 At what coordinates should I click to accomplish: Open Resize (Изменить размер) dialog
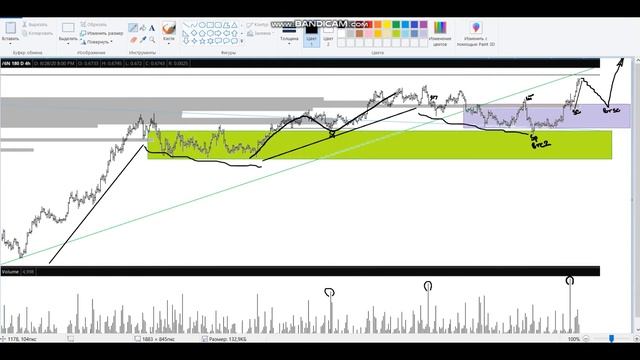102,33
